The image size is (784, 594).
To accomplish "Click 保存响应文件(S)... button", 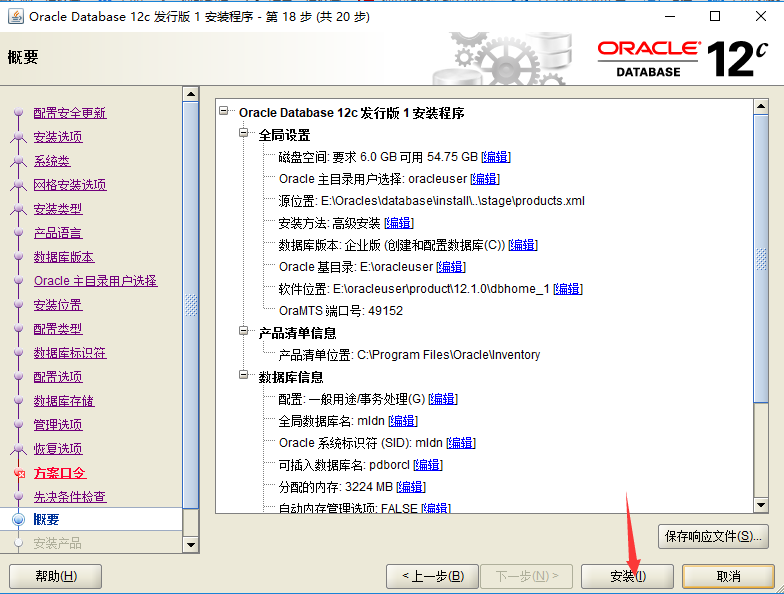I will point(714,536).
